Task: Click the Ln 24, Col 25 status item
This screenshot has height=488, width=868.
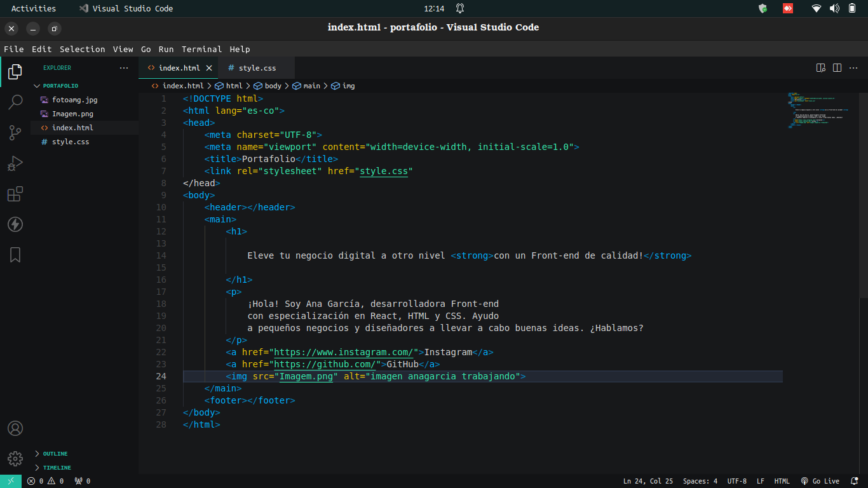Action: (648, 481)
